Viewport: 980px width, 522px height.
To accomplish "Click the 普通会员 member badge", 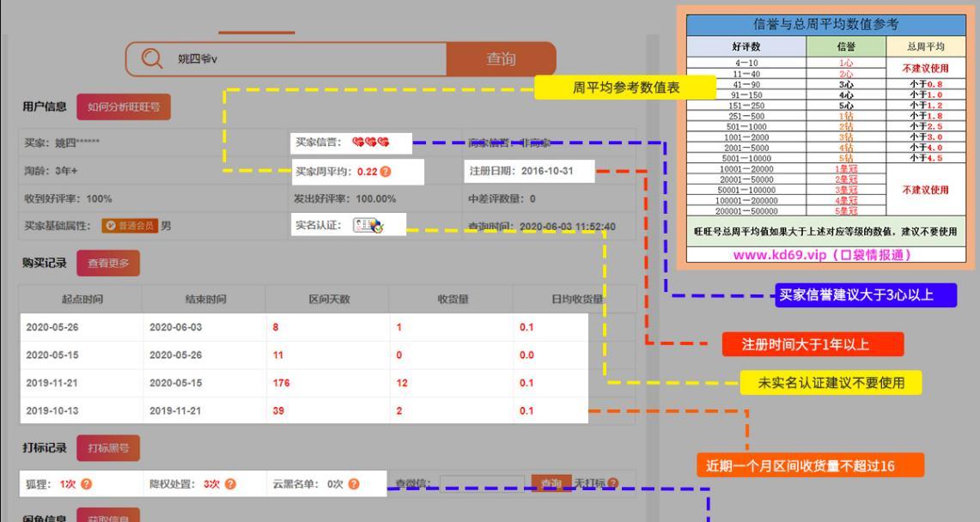I will (130, 226).
